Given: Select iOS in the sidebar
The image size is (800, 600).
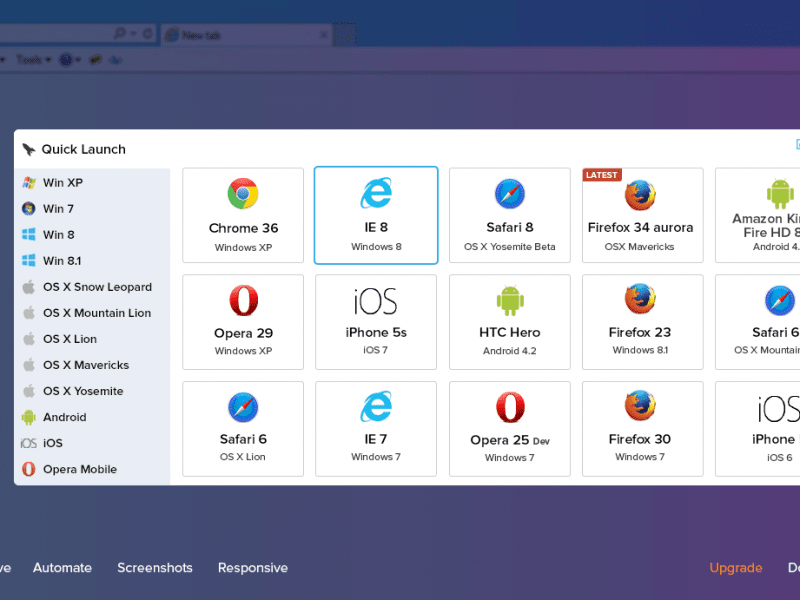Looking at the screenshot, I should [92, 443].
